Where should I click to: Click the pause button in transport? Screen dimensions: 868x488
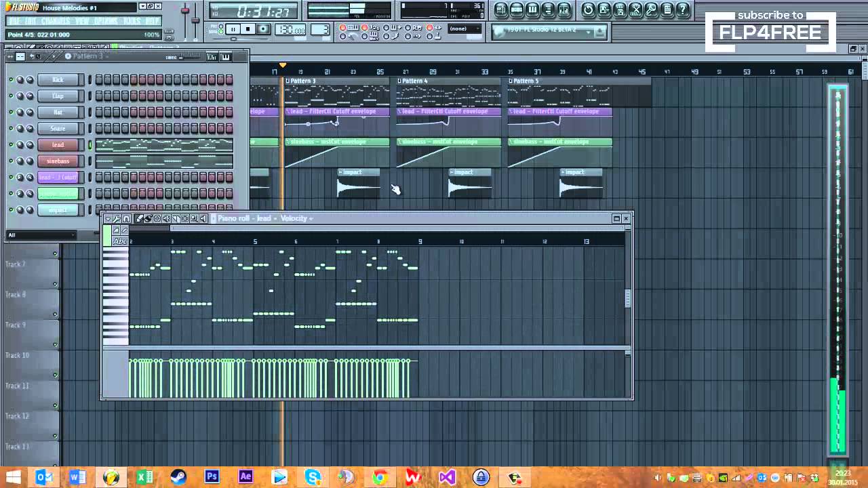(x=233, y=29)
